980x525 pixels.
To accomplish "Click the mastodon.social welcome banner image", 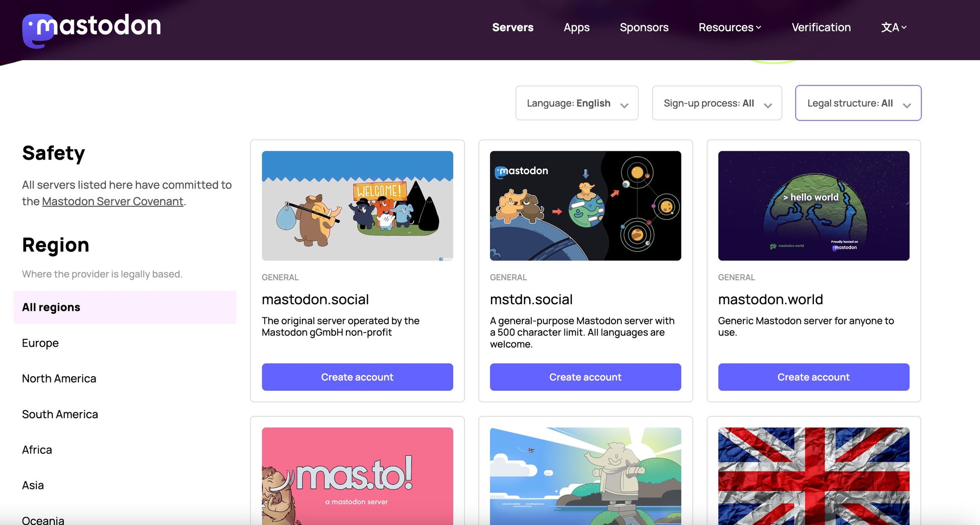I will (x=357, y=206).
